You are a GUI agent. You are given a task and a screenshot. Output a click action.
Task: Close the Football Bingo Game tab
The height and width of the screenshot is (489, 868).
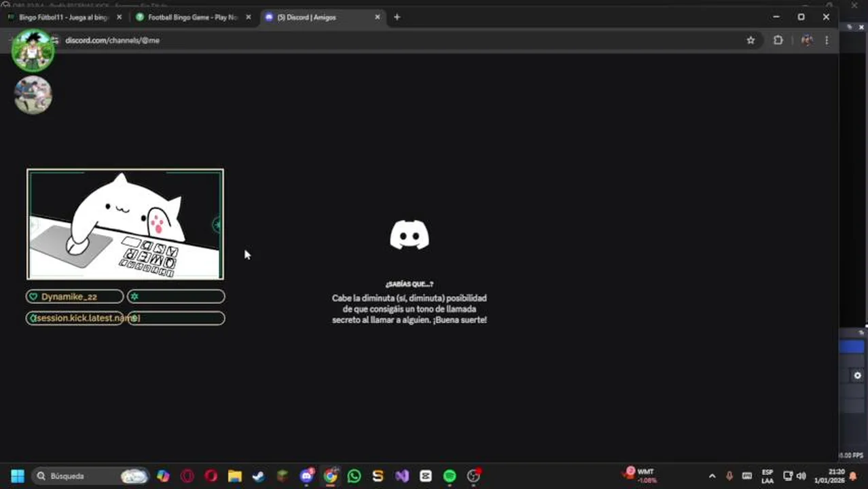point(248,17)
